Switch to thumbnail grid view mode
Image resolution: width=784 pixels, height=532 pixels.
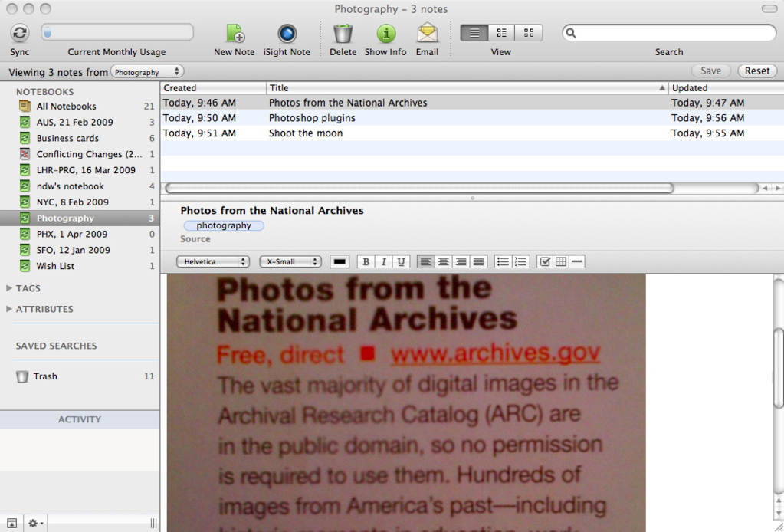pos(529,33)
